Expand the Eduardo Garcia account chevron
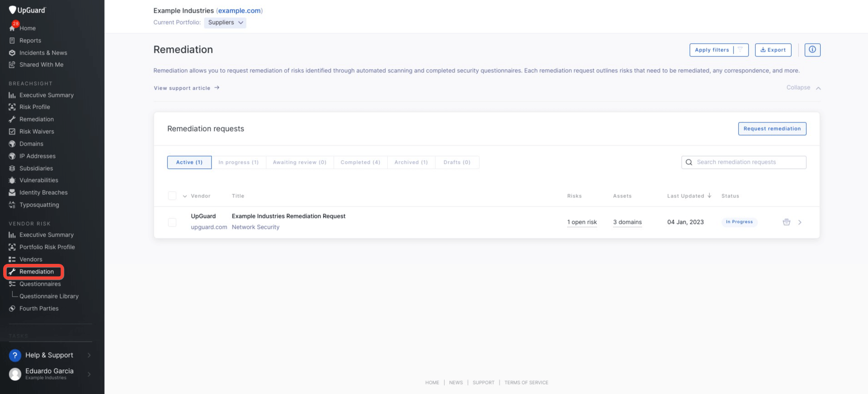868x394 pixels. click(x=89, y=374)
